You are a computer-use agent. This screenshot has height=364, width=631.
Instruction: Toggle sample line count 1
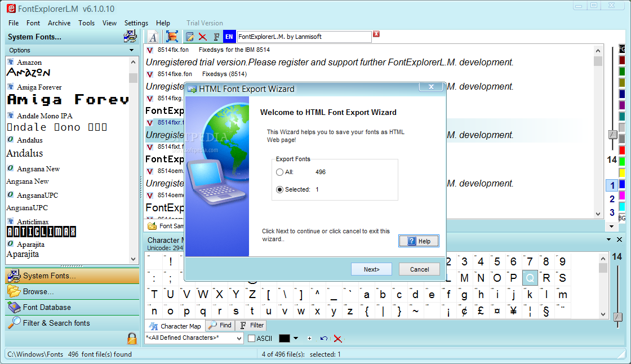612,185
